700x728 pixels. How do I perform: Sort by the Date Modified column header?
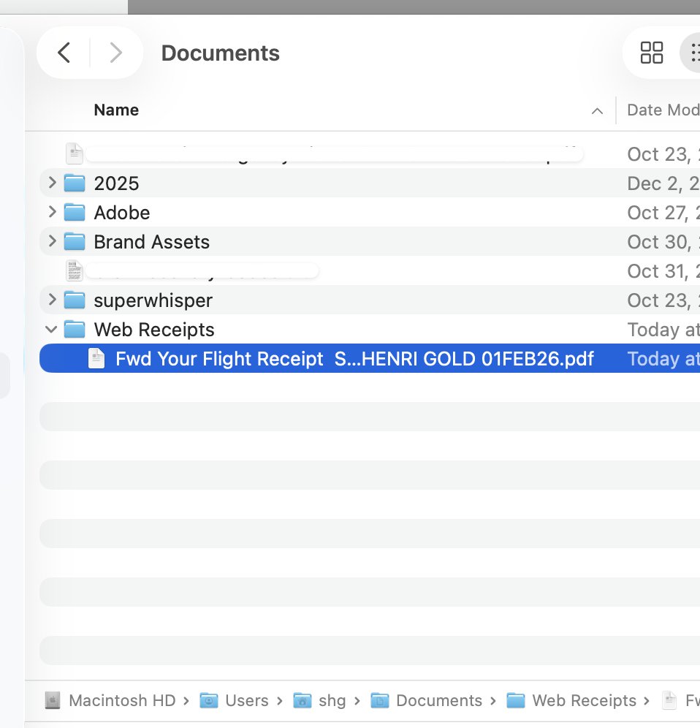coord(663,110)
